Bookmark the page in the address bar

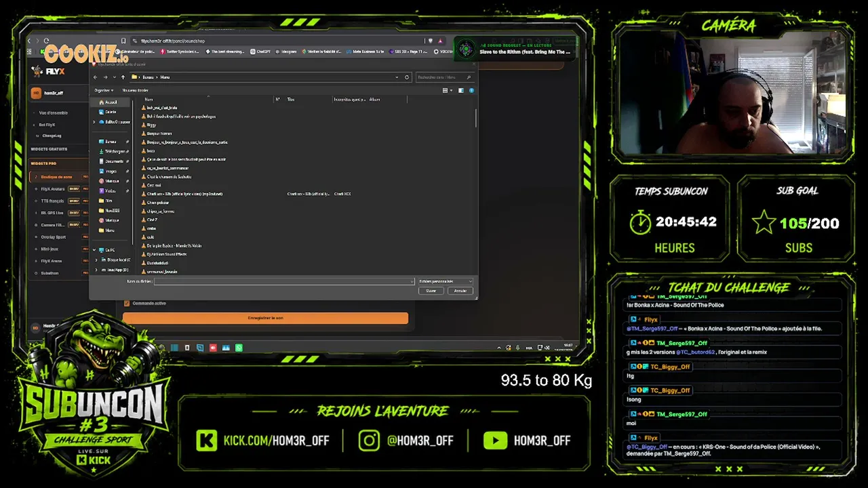tap(123, 41)
